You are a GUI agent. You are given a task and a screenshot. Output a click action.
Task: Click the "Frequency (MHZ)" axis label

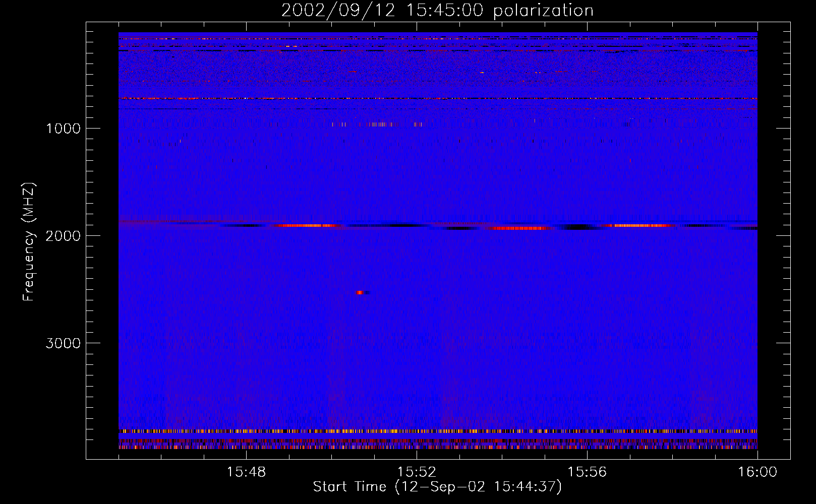pos(29,242)
